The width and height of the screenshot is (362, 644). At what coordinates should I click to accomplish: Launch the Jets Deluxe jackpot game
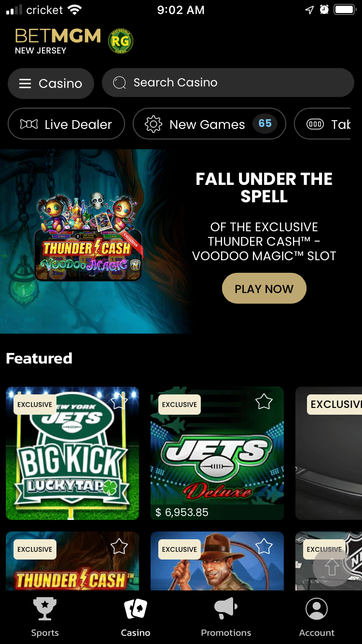pos(217,453)
